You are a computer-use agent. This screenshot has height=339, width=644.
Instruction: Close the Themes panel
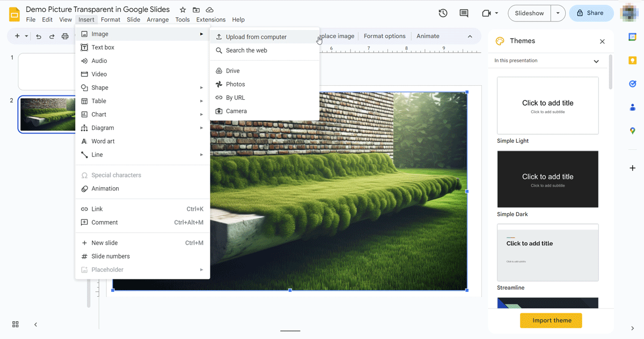[602, 41]
